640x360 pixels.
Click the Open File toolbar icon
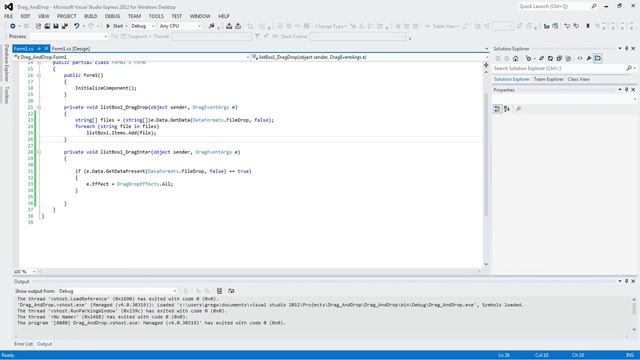point(47,26)
